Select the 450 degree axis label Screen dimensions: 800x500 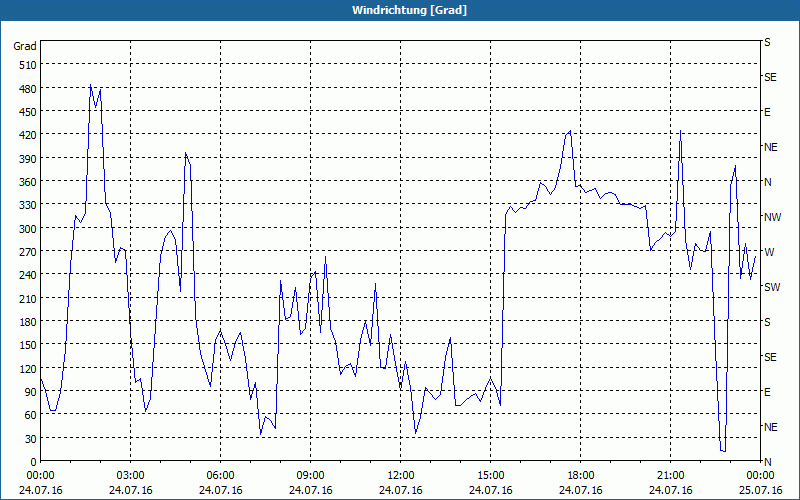click(28, 112)
